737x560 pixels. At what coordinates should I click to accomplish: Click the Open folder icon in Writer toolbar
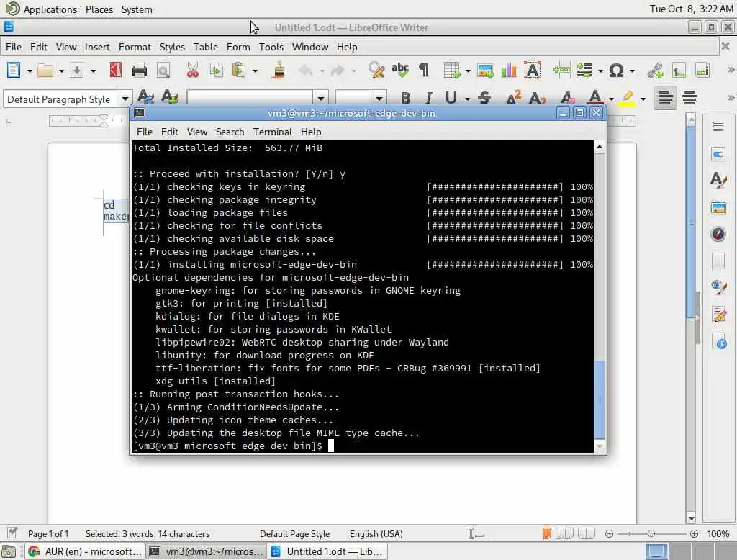[45, 71]
